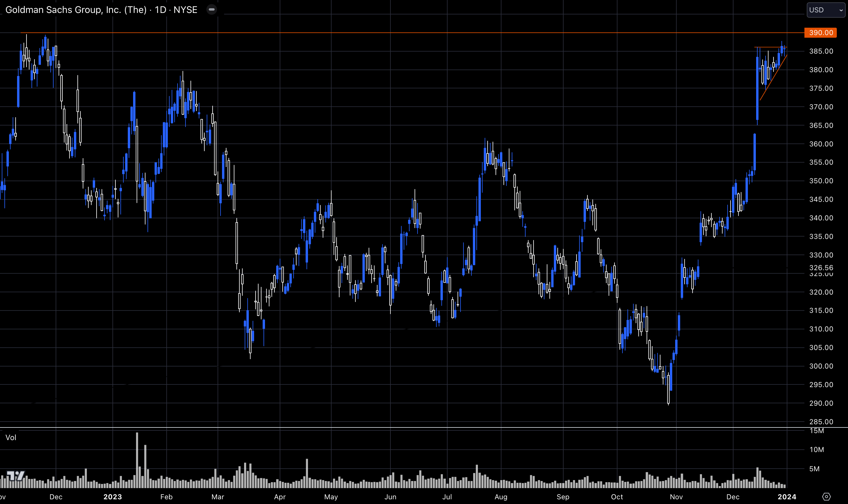Toggle the legend collapse pill next to NYSE
The height and width of the screenshot is (504, 848).
tap(212, 9)
